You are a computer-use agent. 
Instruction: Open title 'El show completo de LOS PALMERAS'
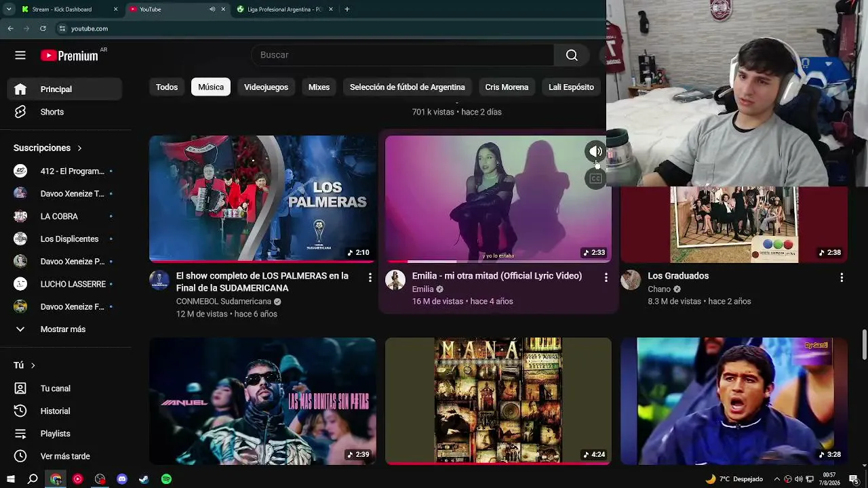262,282
